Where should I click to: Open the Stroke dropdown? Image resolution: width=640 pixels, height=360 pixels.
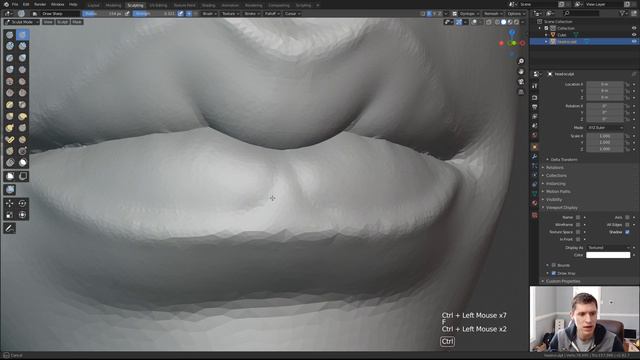click(x=252, y=13)
